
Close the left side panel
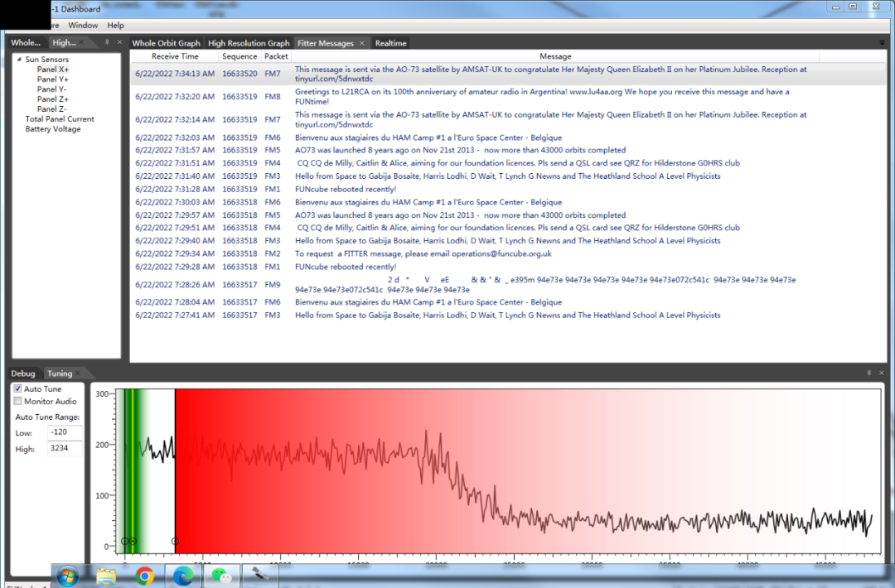pos(119,42)
